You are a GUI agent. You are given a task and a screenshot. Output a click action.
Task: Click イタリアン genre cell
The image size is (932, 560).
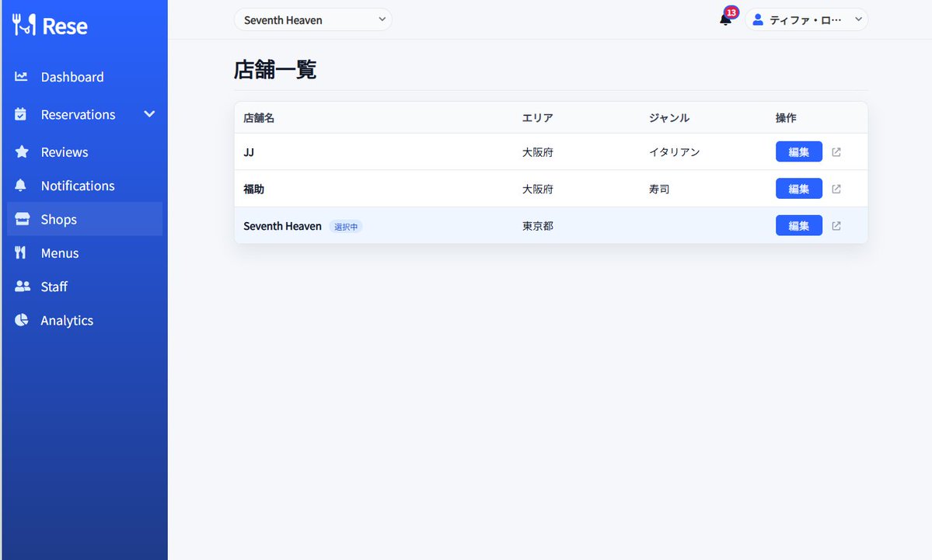tap(675, 152)
